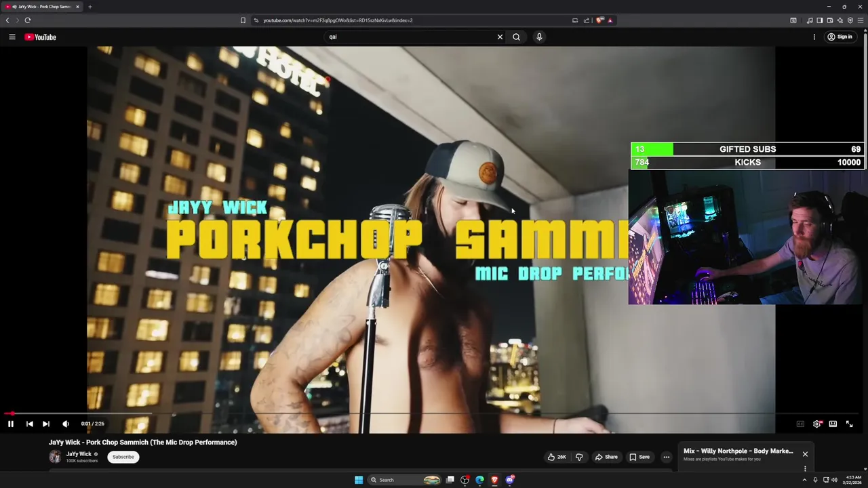Close the JaYy Wick browser tab
Image resolution: width=868 pixels, height=488 pixels.
coord(77,7)
